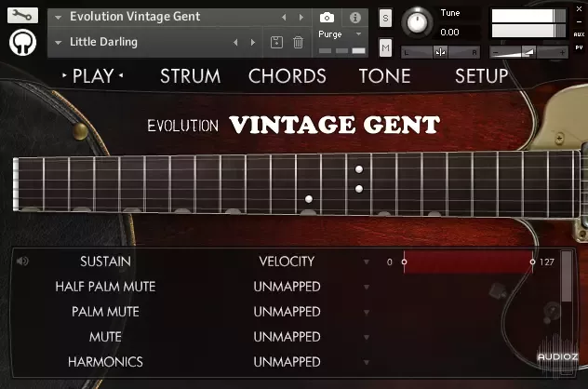Switch to the STRUM tab
Screen dimensions: 588x389
(190, 76)
